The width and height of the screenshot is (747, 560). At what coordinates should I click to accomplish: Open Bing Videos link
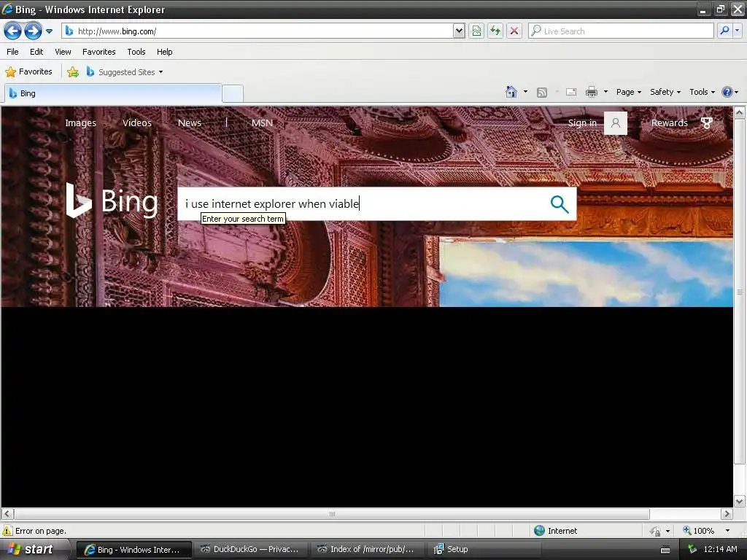pyautogui.click(x=136, y=122)
